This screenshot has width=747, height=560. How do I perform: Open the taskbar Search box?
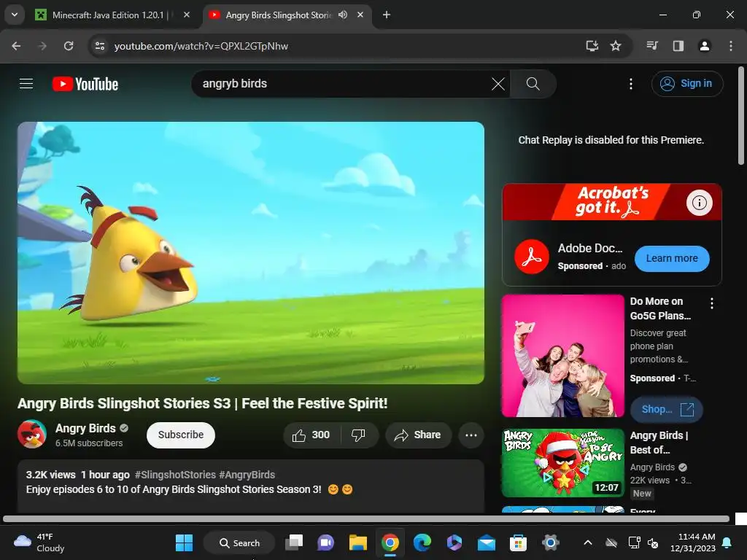(x=239, y=542)
